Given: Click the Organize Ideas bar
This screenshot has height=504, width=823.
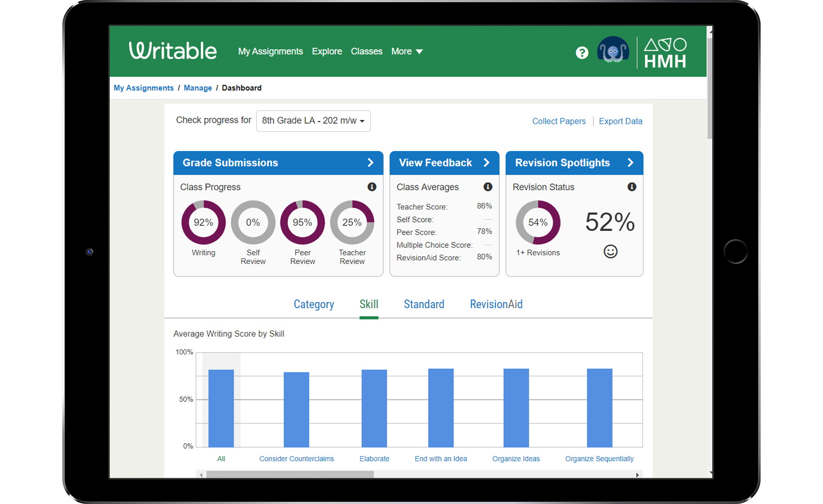Looking at the screenshot, I should click(516, 408).
